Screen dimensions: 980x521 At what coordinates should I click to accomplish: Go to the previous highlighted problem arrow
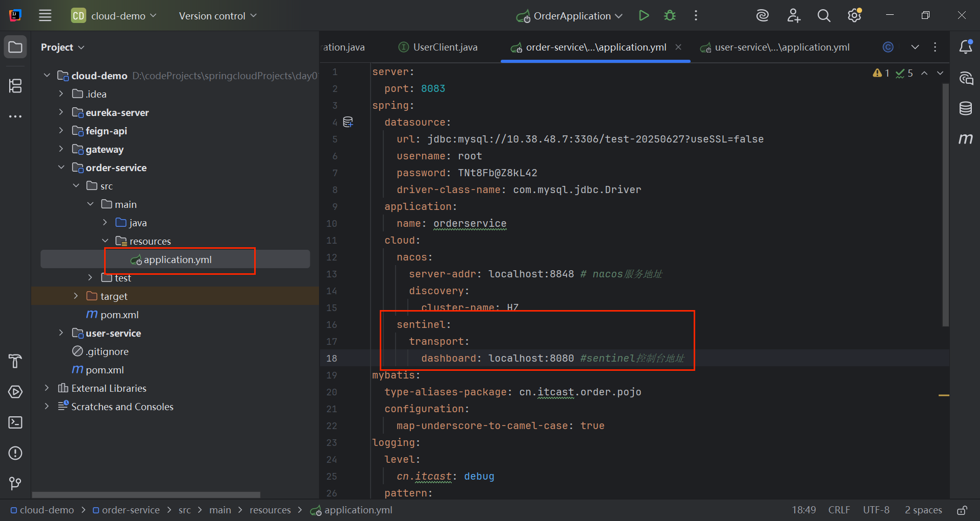coord(924,73)
